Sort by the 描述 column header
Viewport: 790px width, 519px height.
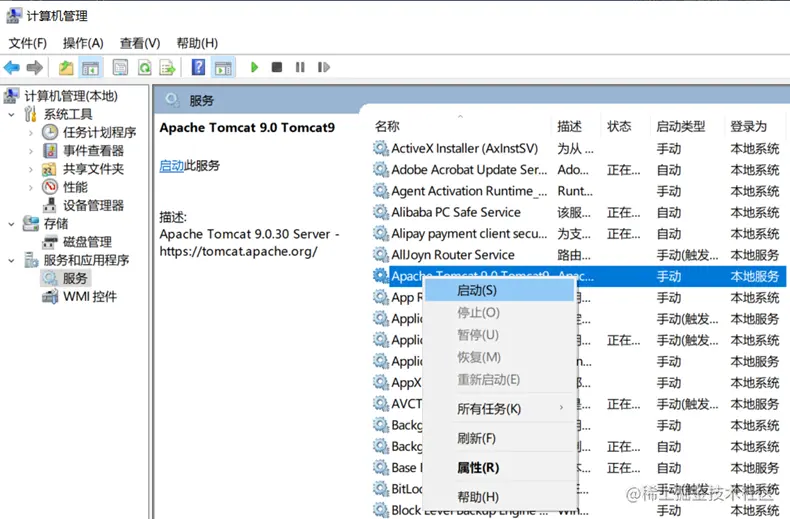point(569,126)
